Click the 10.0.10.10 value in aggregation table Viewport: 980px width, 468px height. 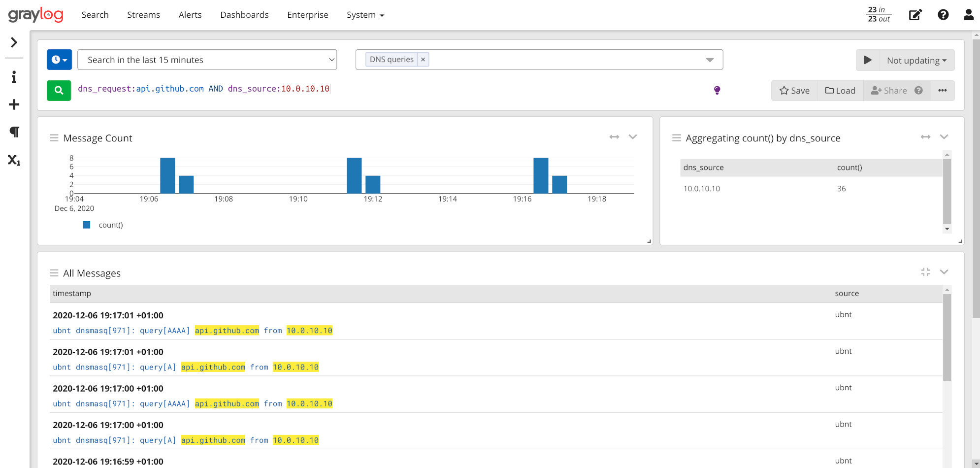tap(701, 189)
